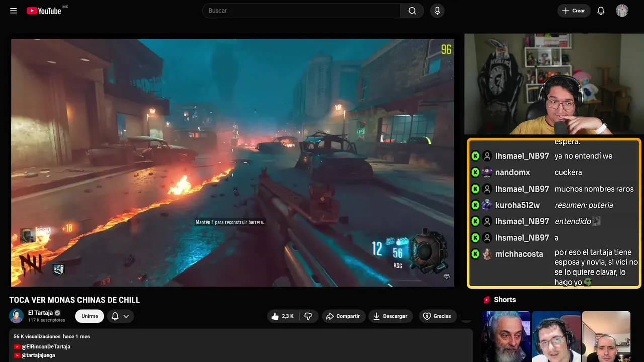
Task: Open third Short with bald man
Action: coord(606,336)
